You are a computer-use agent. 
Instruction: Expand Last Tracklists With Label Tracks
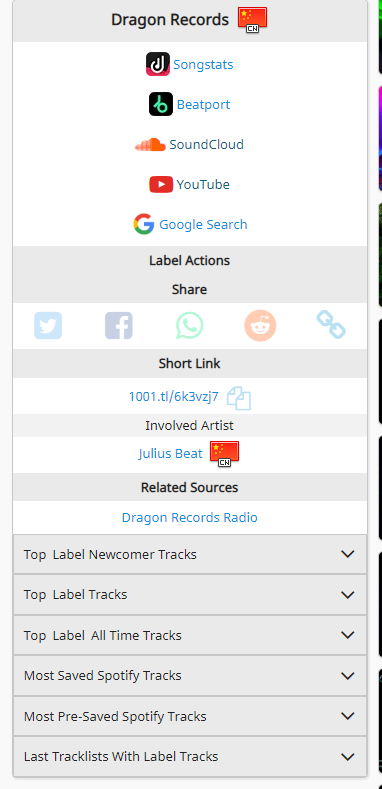click(x=190, y=757)
